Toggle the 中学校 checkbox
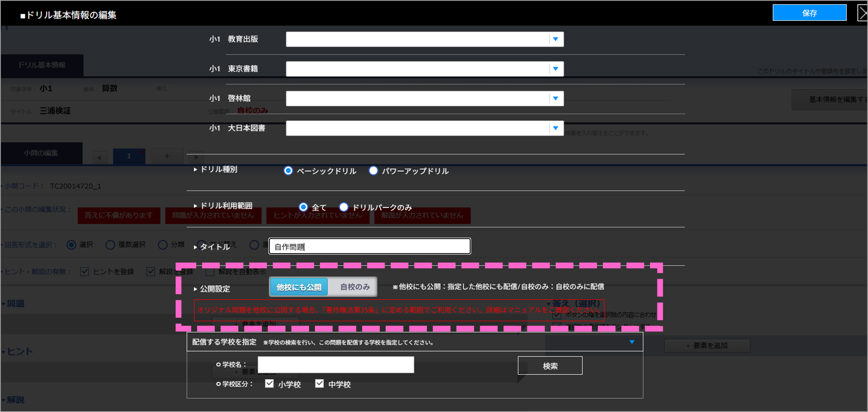This screenshot has width=868, height=412. tap(319, 383)
